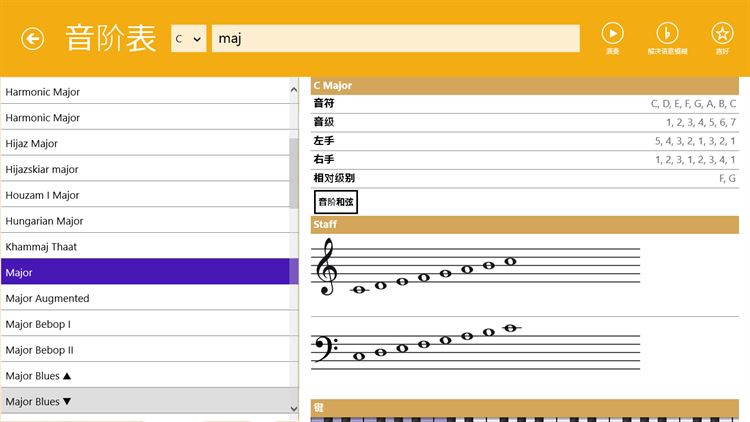750x422 pixels.
Task: Click the scale list scroll up arrow
Action: coord(294,89)
